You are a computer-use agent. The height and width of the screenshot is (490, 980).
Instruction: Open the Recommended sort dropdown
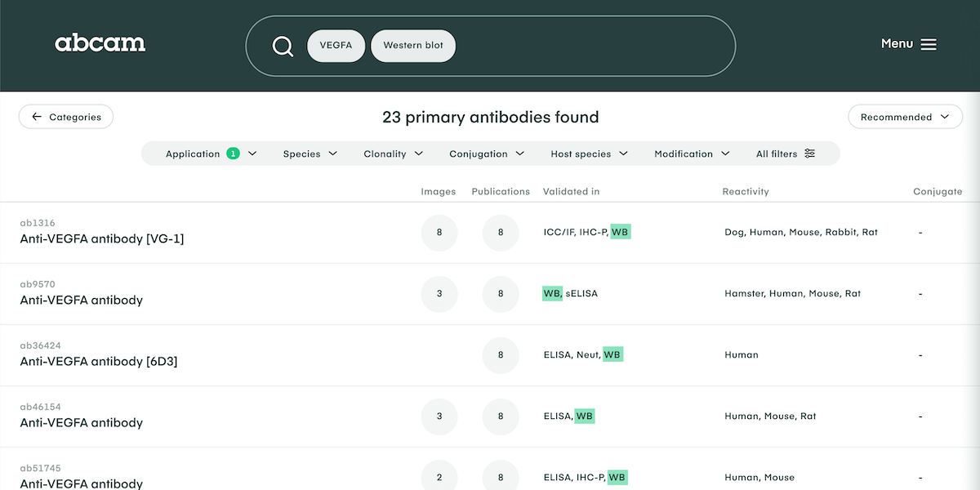[x=905, y=117]
